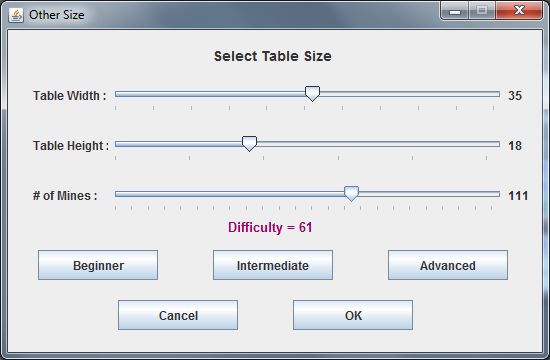Screen dimensions: 550x360
Task: Click the Table Width label
Action: coord(69,96)
